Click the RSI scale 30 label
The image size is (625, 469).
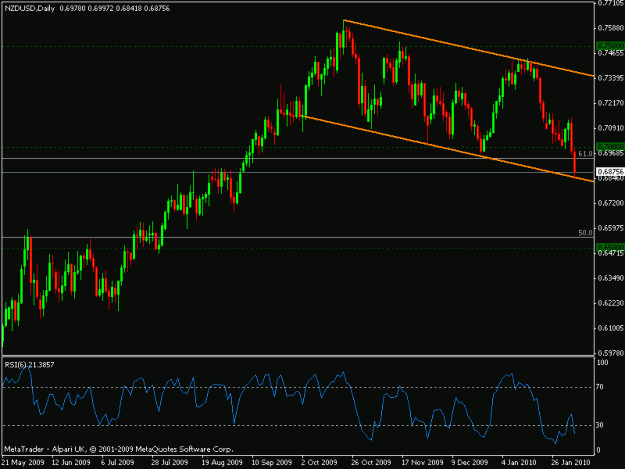coord(600,425)
